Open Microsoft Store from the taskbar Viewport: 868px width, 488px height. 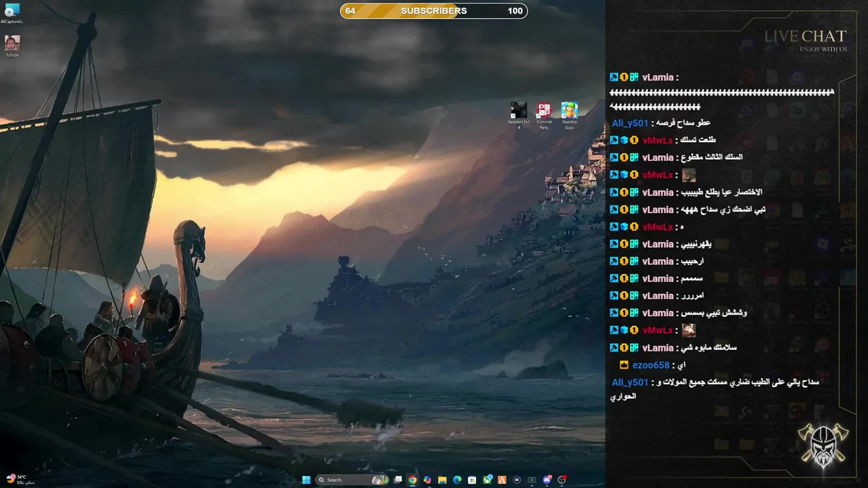coord(472,480)
